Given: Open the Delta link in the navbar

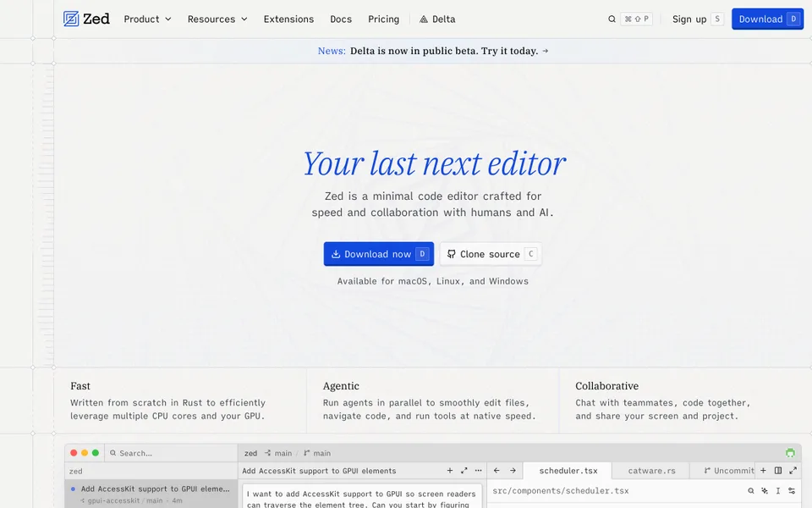Looking at the screenshot, I should pyautogui.click(x=437, y=19).
